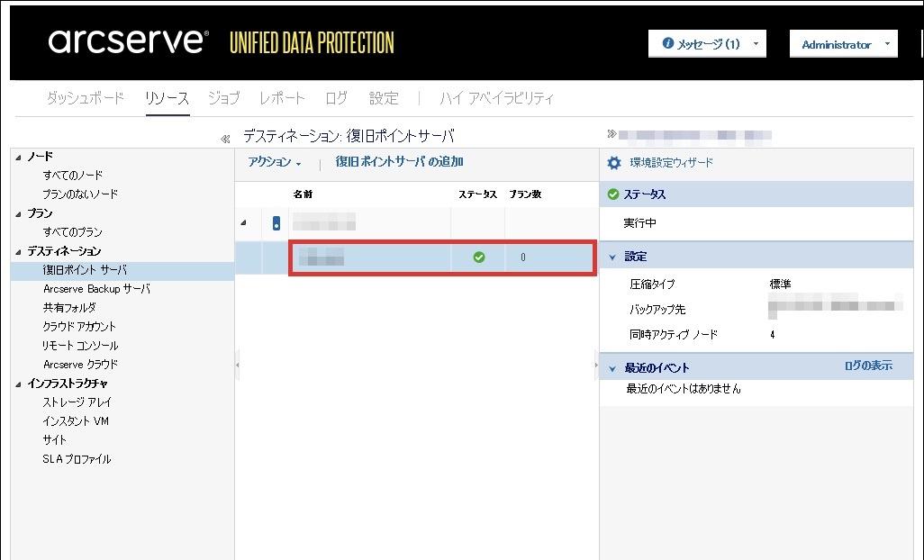
Task: Select すべてのノード in the tree
Action: [x=72, y=176]
